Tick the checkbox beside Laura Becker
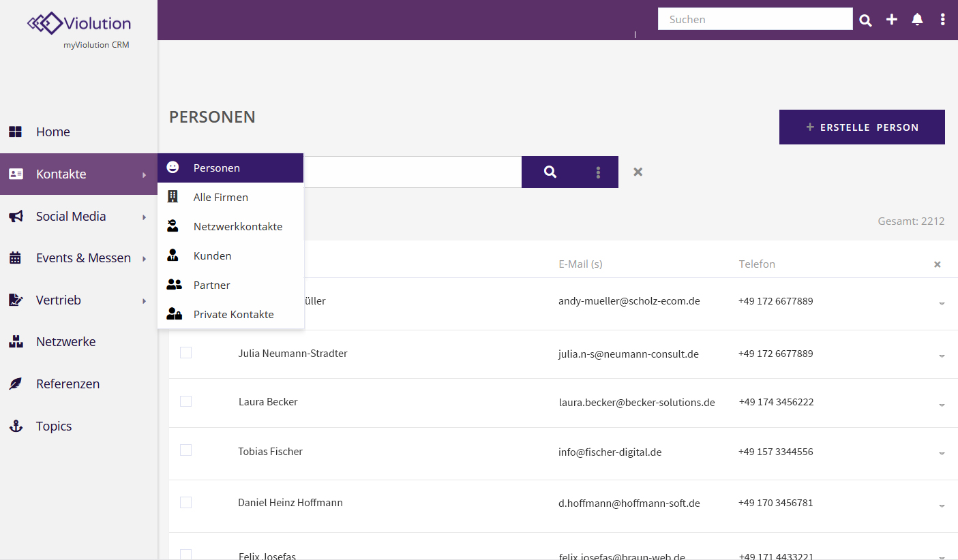 click(185, 401)
